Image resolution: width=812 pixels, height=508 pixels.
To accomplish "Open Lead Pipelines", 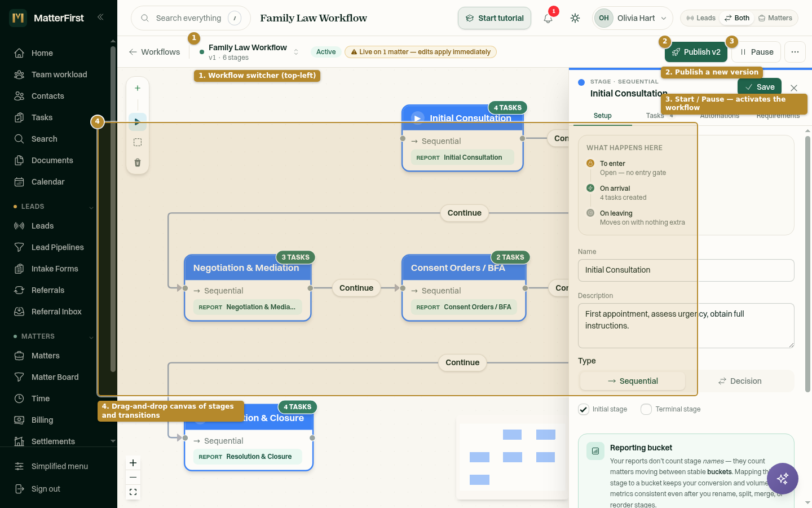I will tap(56, 247).
